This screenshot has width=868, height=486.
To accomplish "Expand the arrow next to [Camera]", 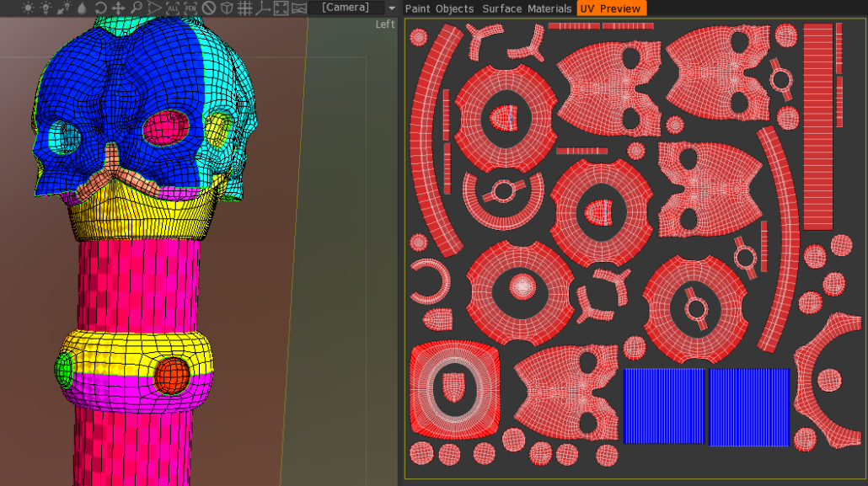I will coord(392,8).
